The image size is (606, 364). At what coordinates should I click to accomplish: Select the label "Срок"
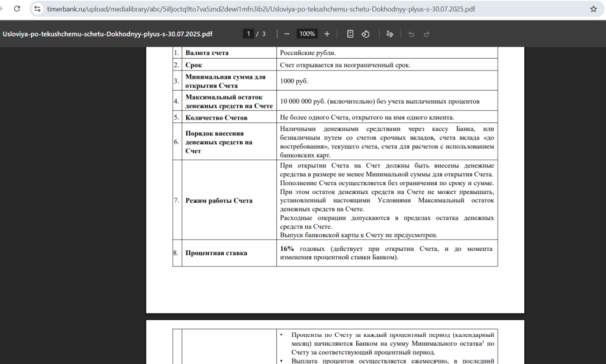(194, 65)
